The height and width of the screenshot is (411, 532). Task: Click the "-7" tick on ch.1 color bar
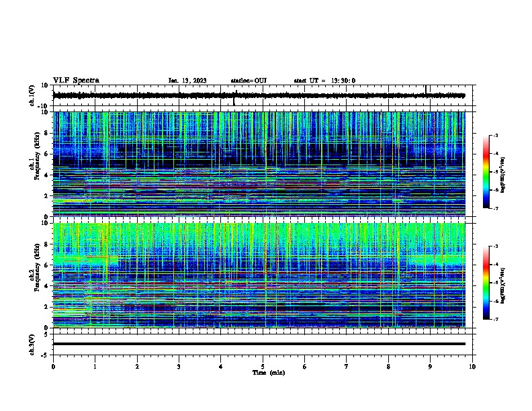point(496,208)
